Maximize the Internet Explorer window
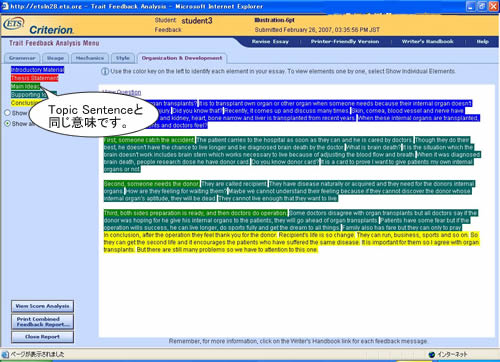The image size is (500, 362). [x=482, y=6]
